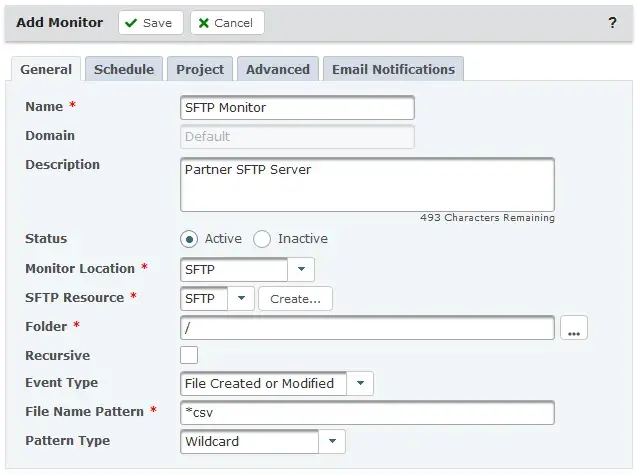Image resolution: width=637 pixels, height=475 pixels.
Task: Open the Pattern Type dropdown
Action: coord(332,441)
